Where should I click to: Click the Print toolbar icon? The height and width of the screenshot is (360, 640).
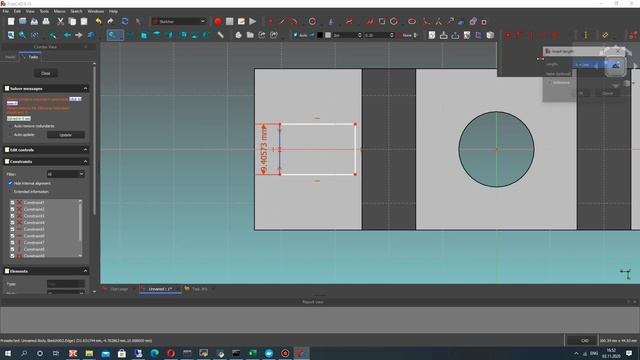point(46,21)
